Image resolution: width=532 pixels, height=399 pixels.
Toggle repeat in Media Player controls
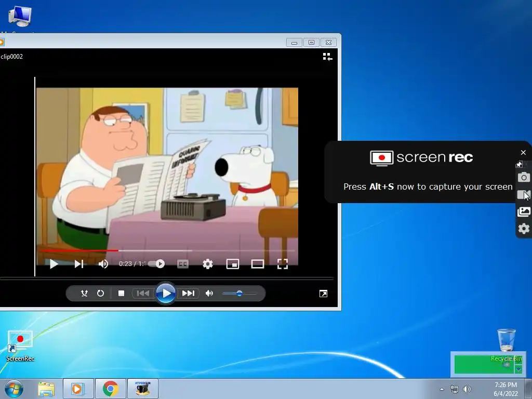click(100, 293)
